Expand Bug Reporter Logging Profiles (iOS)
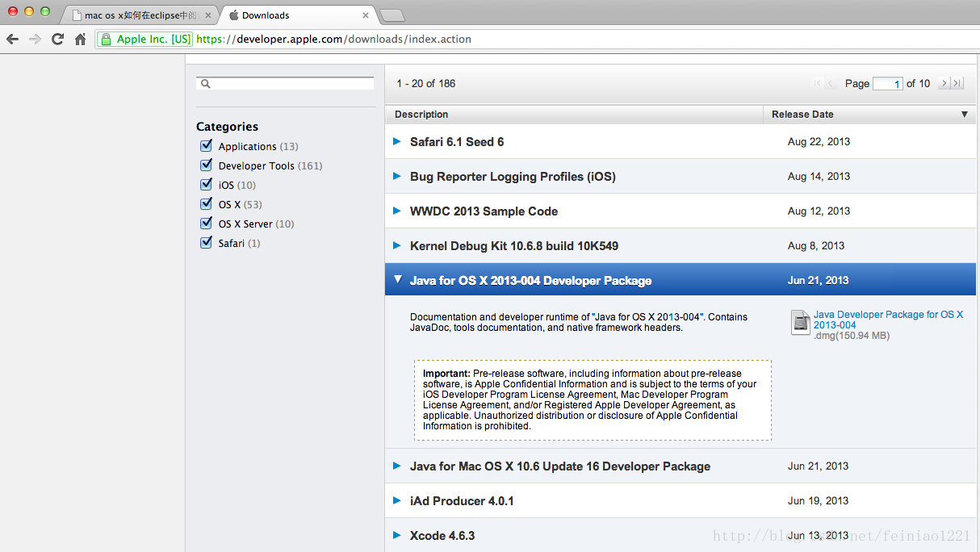The height and width of the screenshot is (552, 980). 396,176
